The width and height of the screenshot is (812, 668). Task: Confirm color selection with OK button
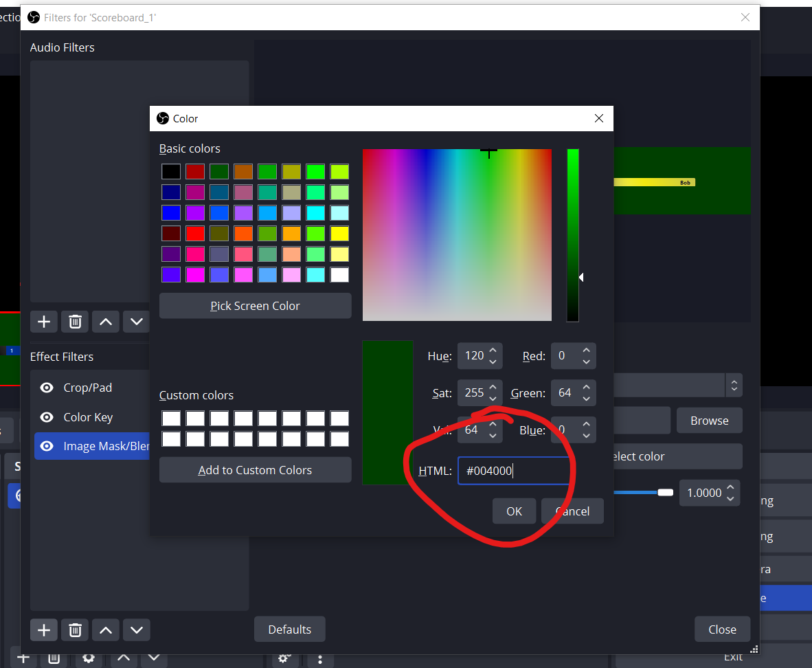coord(514,511)
